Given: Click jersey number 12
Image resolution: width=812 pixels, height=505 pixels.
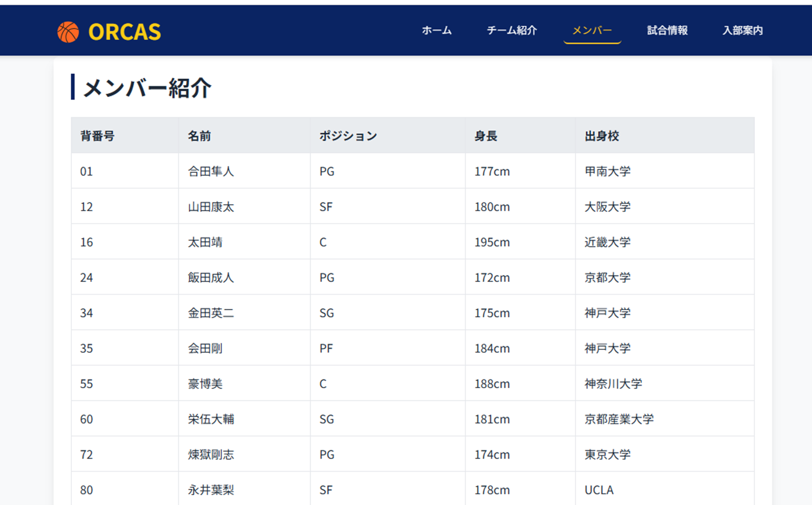Looking at the screenshot, I should tap(86, 206).
